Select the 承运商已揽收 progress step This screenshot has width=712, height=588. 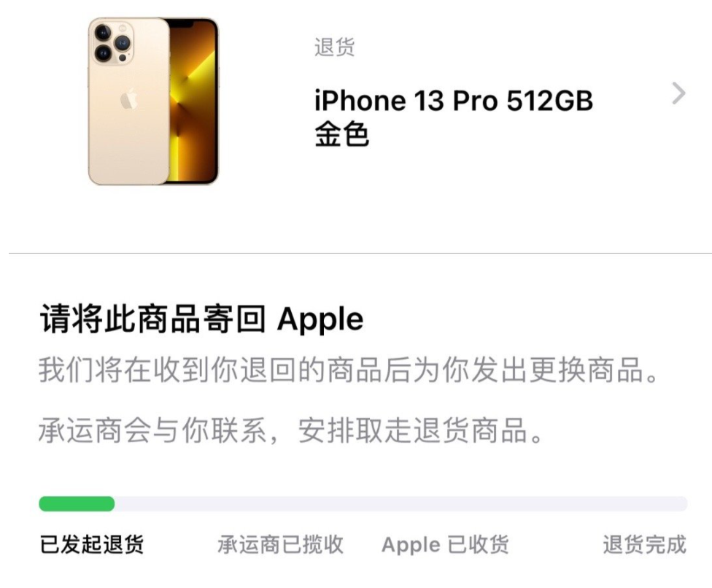coord(280,544)
